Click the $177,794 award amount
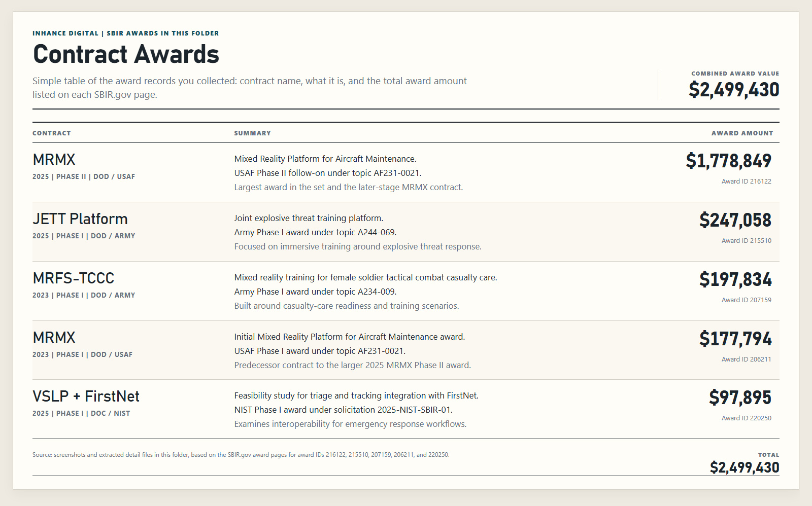 [x=735, y=339]
